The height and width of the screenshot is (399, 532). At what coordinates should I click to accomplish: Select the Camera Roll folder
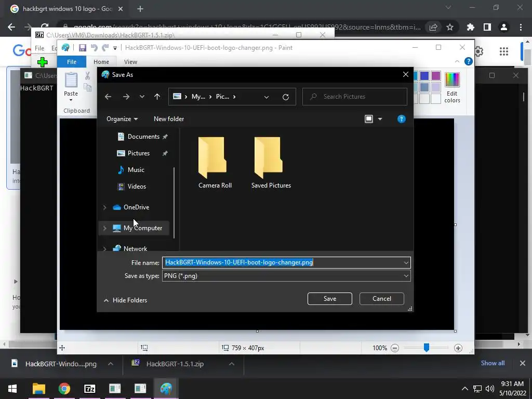pyautogui.click(x=215, y=163)
